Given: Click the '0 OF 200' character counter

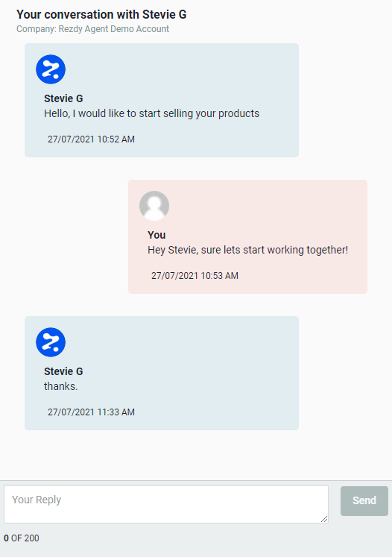Looking at the screenshot, I should [x=22, y=538].
